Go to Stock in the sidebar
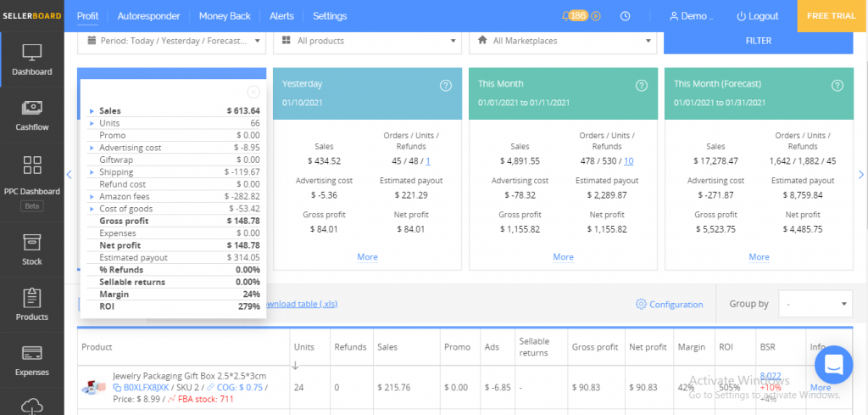This screenshot has width=868, height=415. (31, 248)
